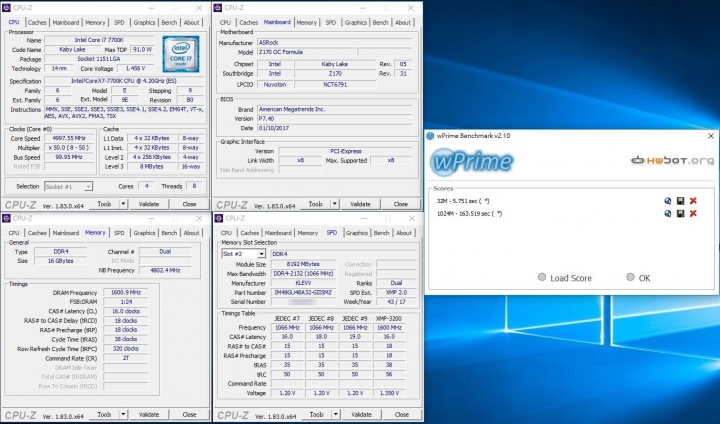Click the DRAM Frequency value 1600.9 MHz
The width and height of the screenshot is (720, 424).
(126, 293)
